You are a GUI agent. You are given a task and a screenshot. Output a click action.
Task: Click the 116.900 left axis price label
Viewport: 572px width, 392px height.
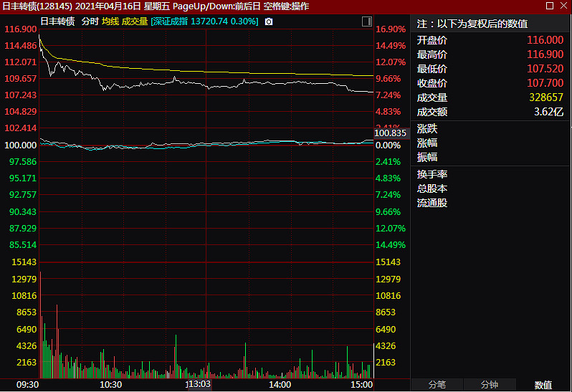pos(20,29)
